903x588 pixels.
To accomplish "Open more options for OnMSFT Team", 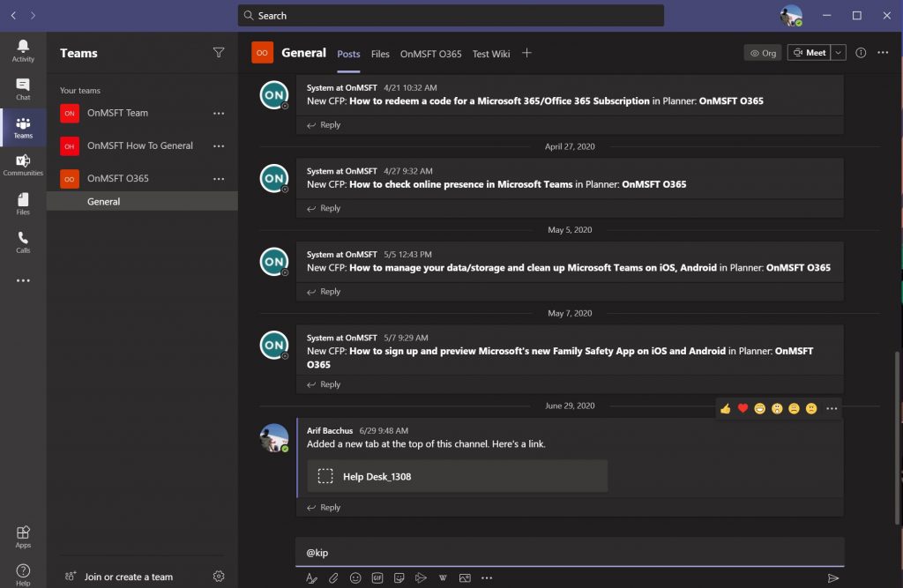I will [219, 113].
